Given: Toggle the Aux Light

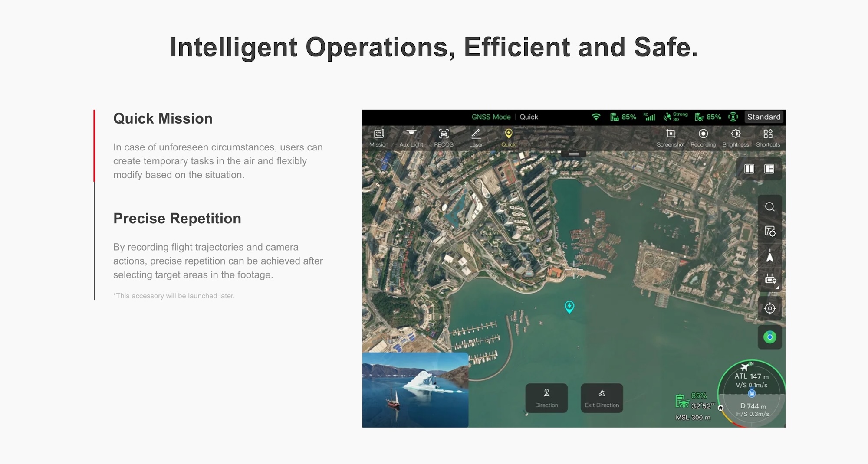Looking at the screenshot, I should coord(411,138).
